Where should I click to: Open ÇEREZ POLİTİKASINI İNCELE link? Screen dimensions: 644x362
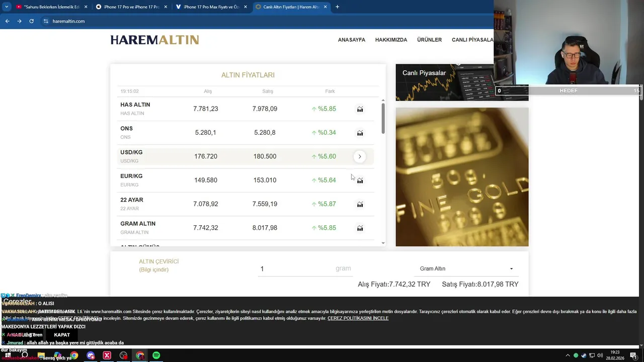click(x=358, y=318)
